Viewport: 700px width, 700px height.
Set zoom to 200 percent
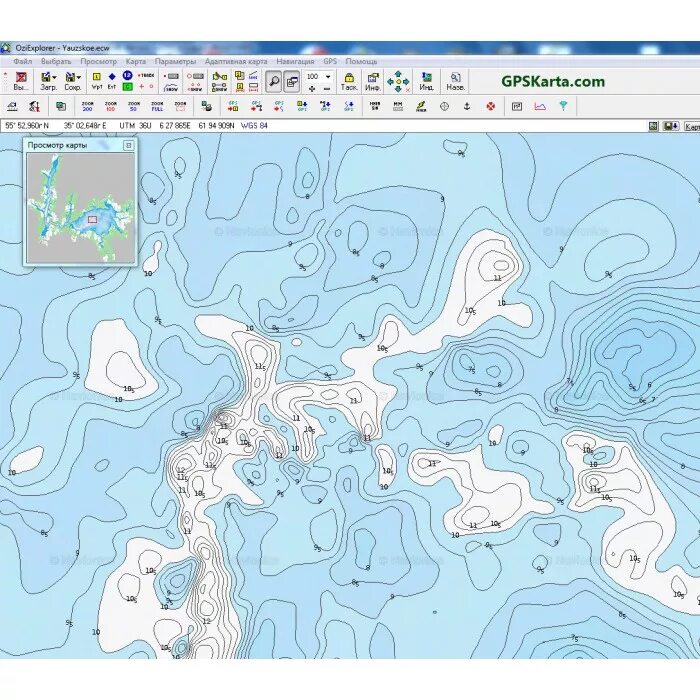(x=88, y=106)
